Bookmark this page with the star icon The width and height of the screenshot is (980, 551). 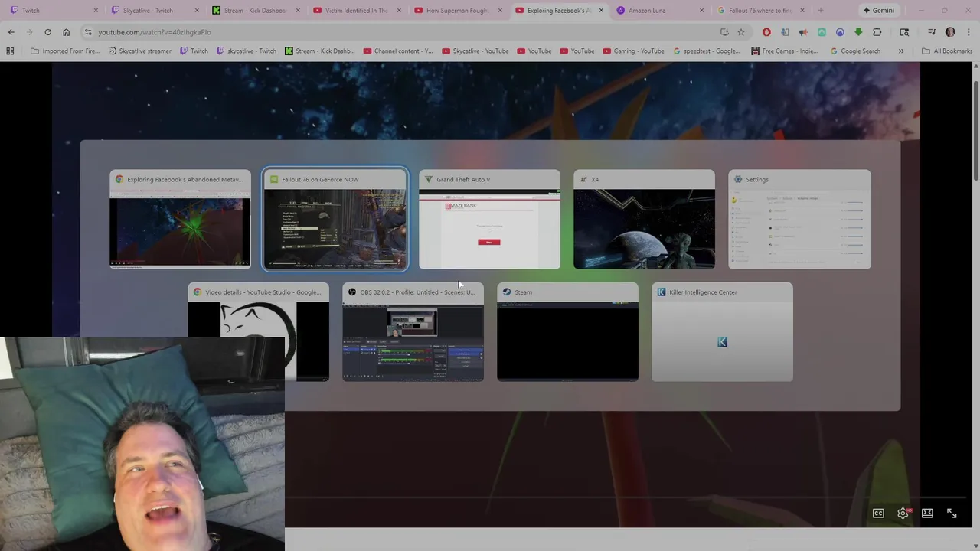pos(741,32)
